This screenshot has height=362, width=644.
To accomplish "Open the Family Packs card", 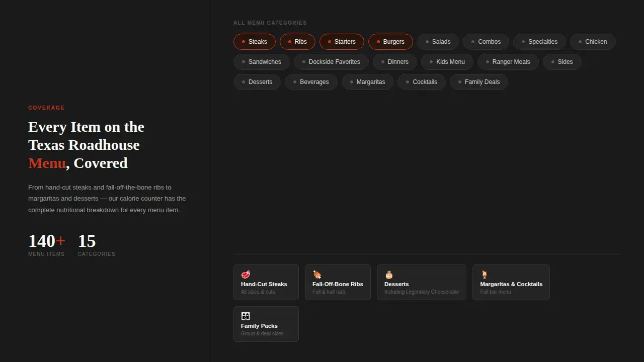I will [266, 324].
